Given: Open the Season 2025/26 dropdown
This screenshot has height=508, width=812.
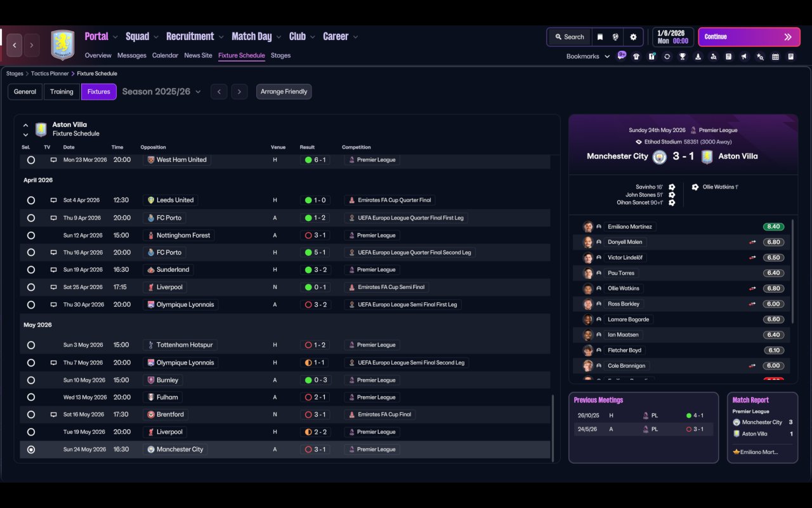Looking at the screenshot, I should point(162,91).
